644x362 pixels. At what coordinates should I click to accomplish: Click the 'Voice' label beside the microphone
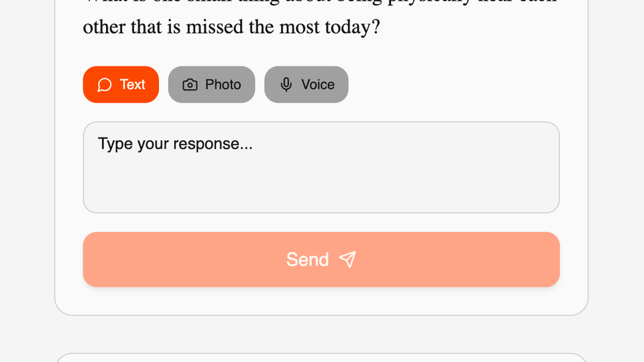[317, 84]
